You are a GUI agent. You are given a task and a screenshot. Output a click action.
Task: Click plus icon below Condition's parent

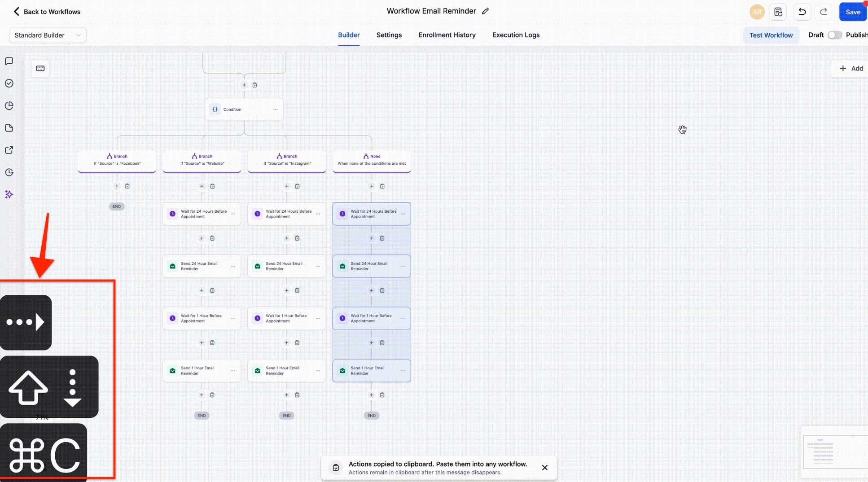(244, 85)
